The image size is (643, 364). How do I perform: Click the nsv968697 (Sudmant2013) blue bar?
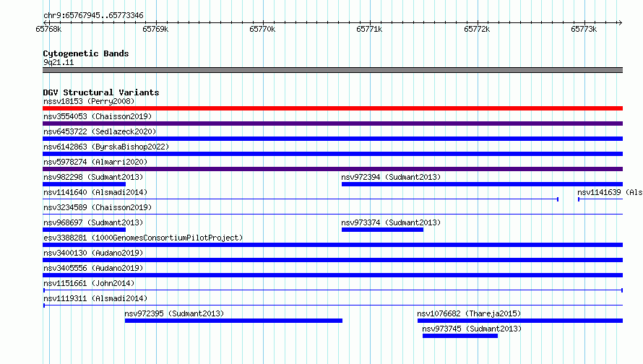(84, 230)
